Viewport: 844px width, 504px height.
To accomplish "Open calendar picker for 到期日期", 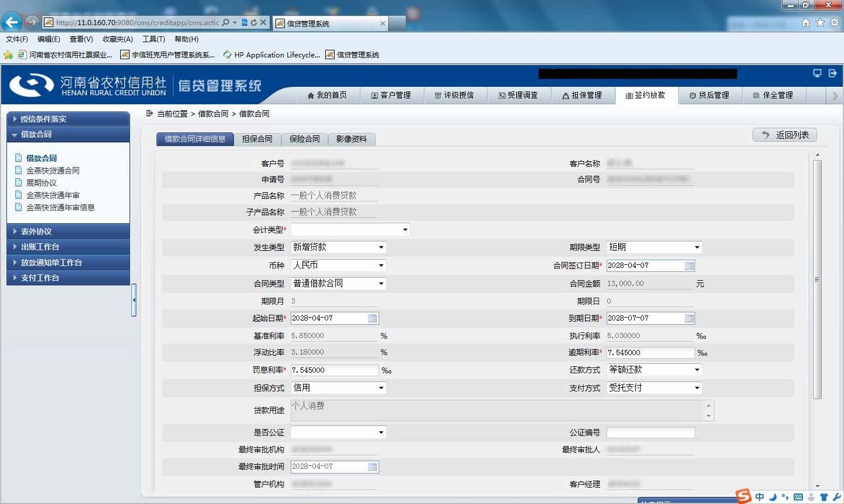I will [689, 318].
